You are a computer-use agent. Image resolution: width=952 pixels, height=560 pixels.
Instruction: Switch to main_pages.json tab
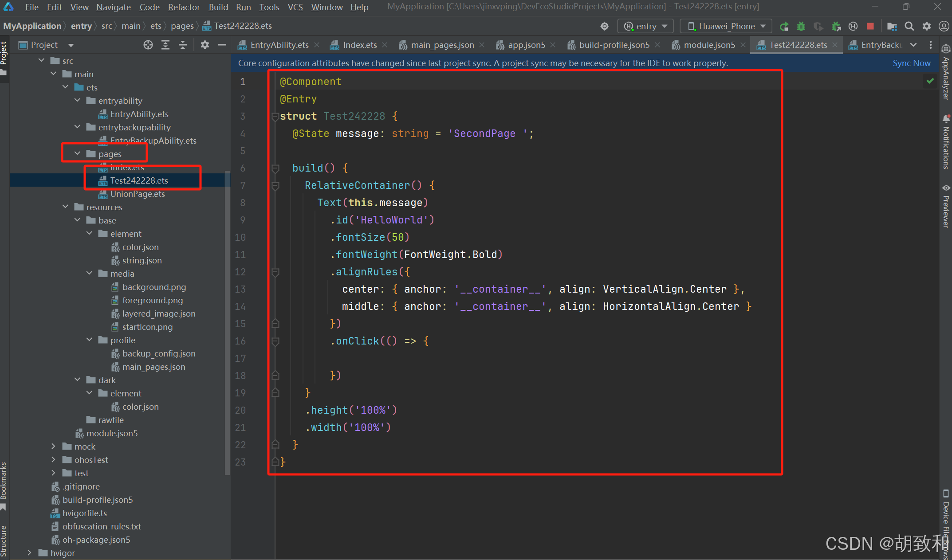tap(442, 45)
